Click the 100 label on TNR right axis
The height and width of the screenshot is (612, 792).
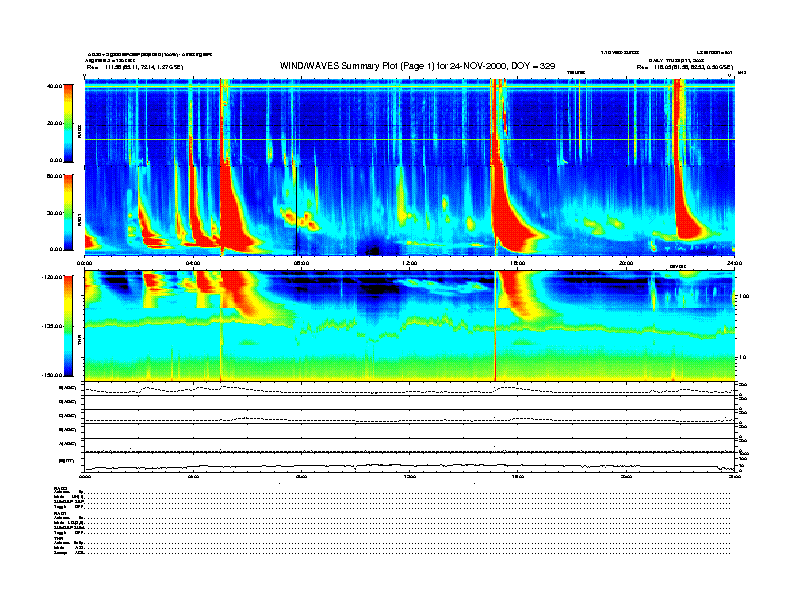coord(745,296)
